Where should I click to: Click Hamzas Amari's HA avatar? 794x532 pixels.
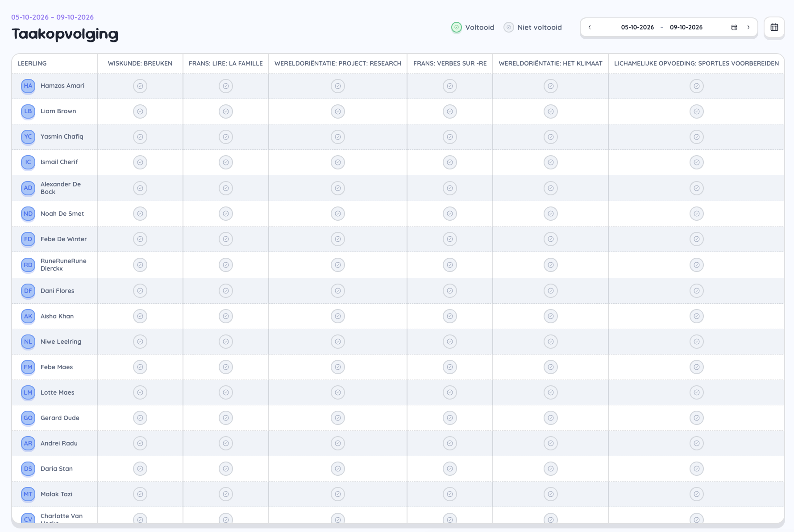(x=28, y=86)
